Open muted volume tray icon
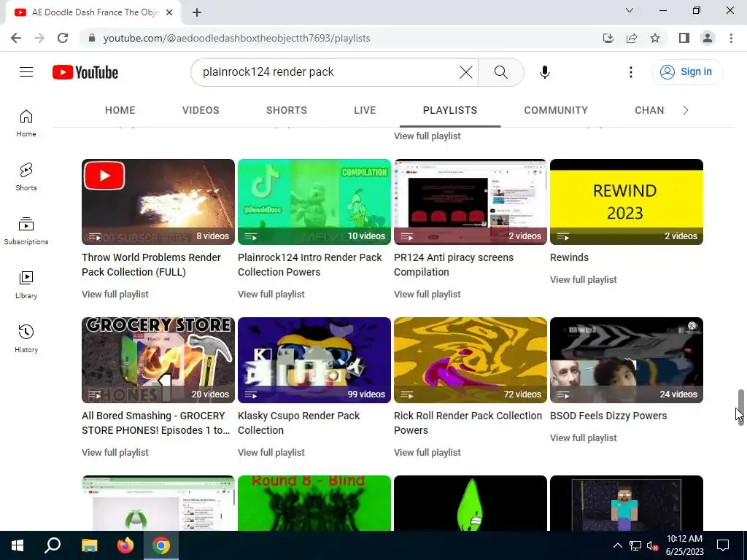This screenshot has height=560, width=747. click(x=652, y=545)
